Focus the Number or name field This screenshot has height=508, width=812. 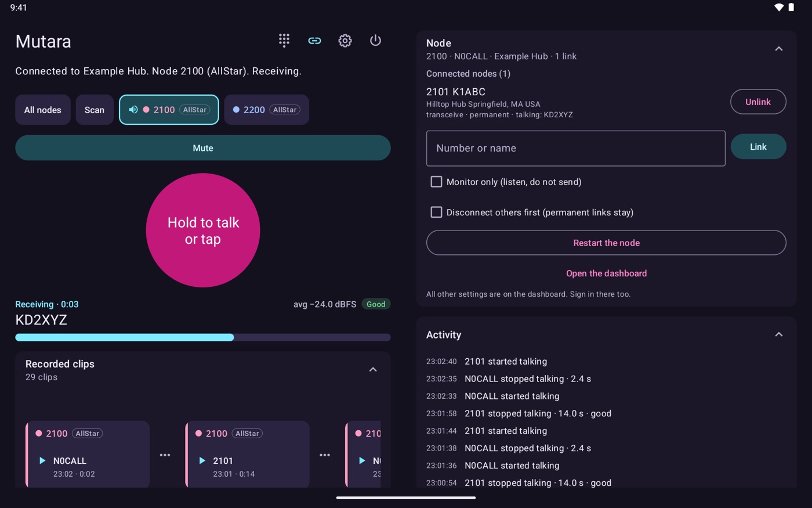576,148
